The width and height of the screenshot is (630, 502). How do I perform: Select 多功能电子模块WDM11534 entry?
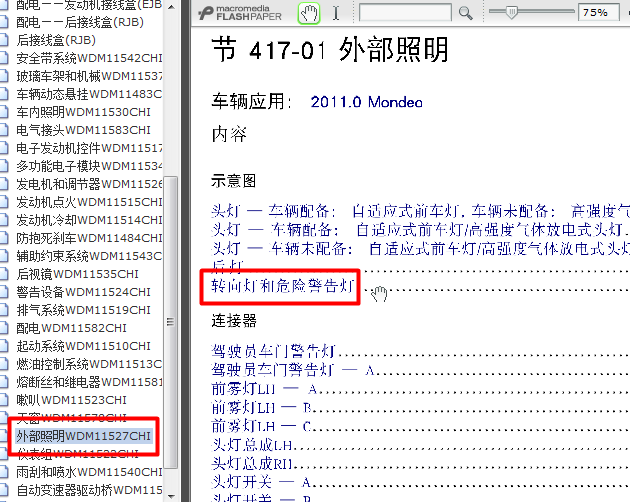89,166
